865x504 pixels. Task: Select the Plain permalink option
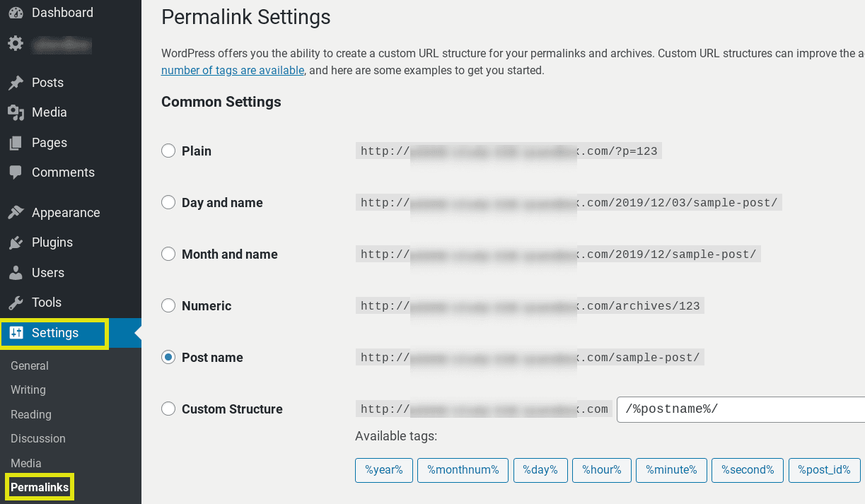click(x=168, y=151)
